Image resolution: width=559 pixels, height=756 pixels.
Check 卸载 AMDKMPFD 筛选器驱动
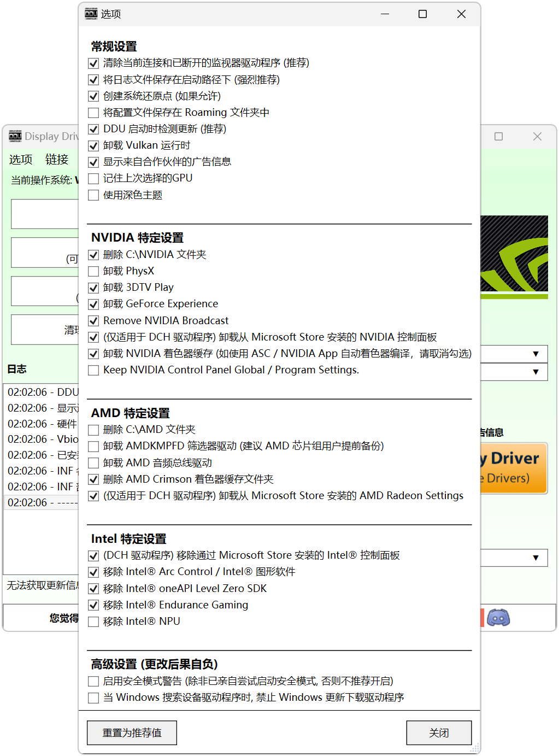93,446
